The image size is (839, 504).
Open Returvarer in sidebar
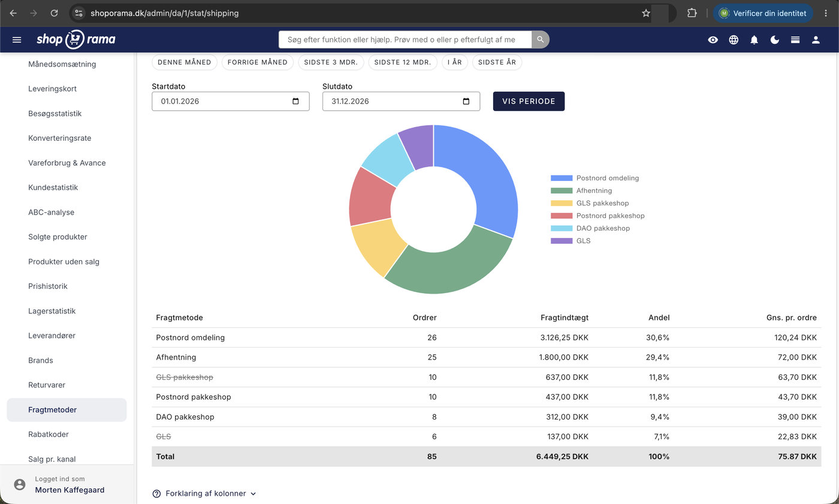(x=47, y=385)
